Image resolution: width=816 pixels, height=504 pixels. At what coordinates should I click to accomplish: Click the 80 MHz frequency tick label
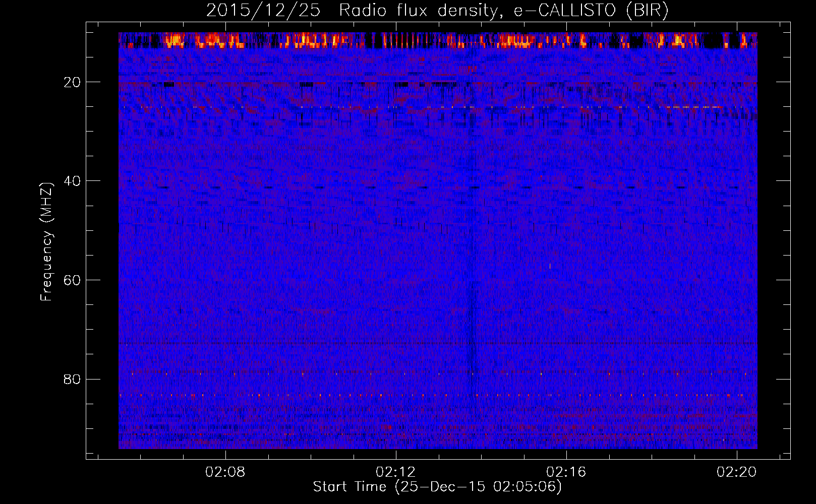click(x=73, y=379)
